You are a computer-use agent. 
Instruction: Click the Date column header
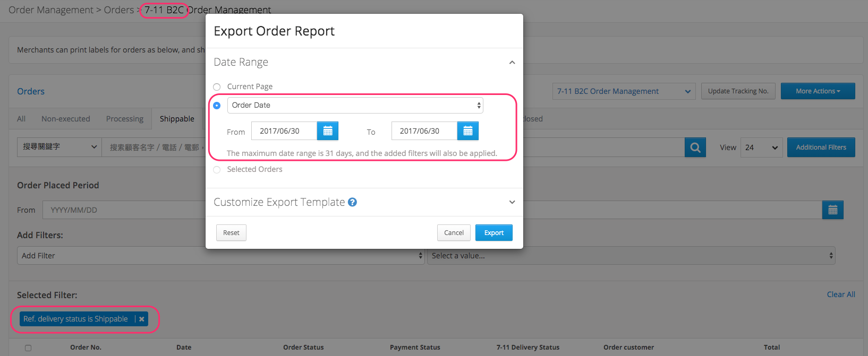[184, 348]
